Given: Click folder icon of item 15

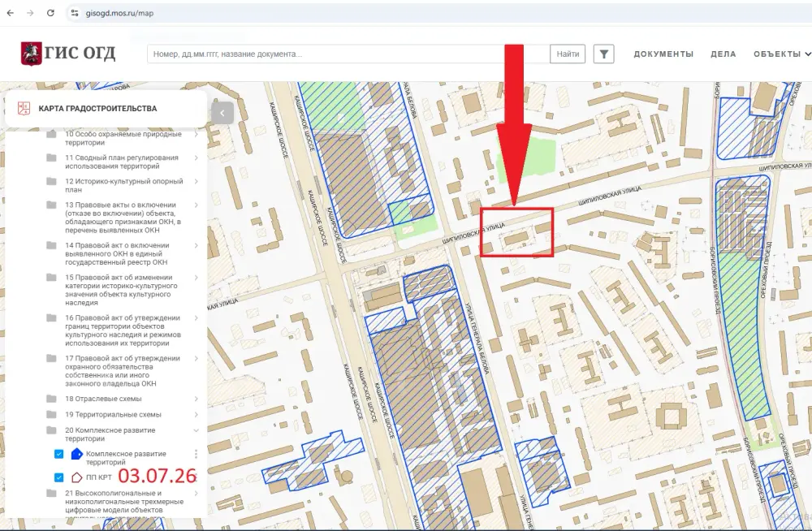Looking at the screenshot, I should (x=51, y=278).
